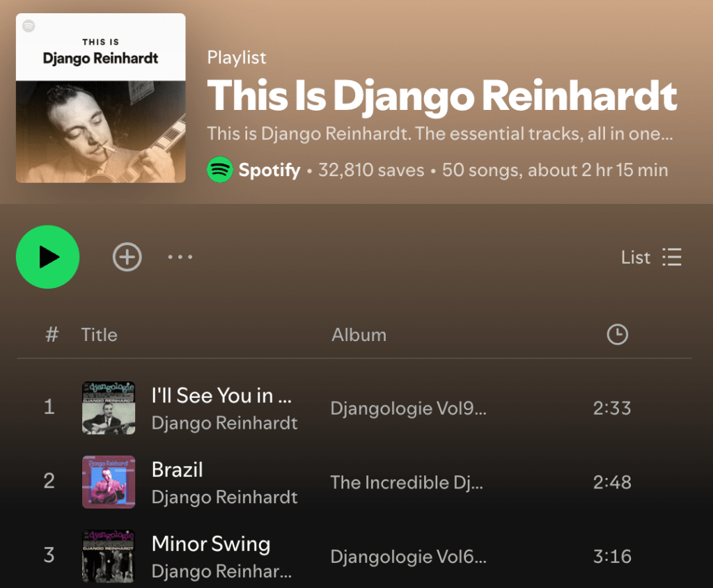Play the This Is Django Reinhardt playlist
Screen dimensions: 713x588
pyautogui.click(x=48, y=257)
